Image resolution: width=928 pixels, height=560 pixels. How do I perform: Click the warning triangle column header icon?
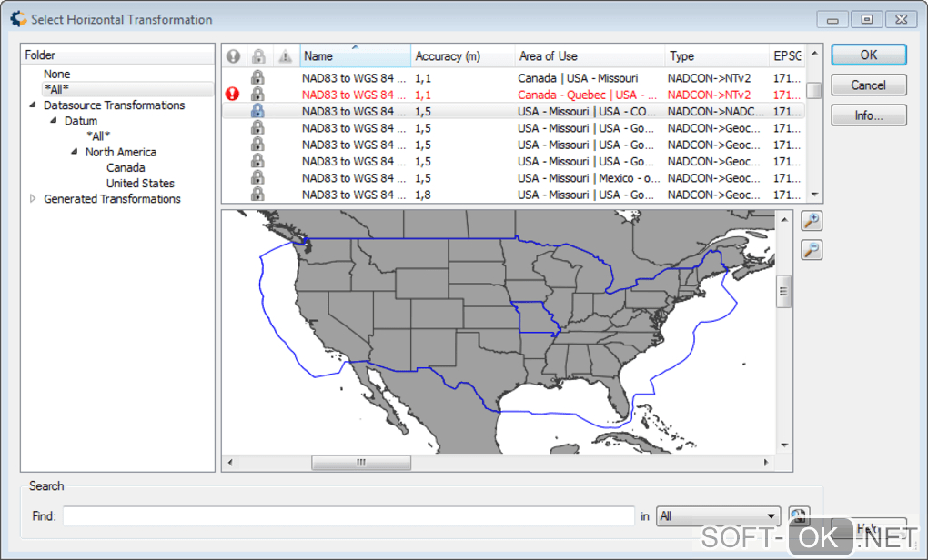tap(286, 56)
